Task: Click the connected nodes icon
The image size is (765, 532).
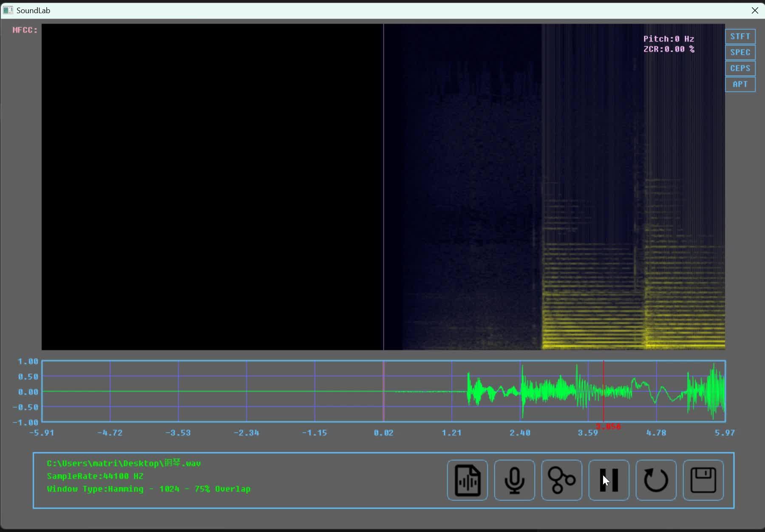Action: 562,480
